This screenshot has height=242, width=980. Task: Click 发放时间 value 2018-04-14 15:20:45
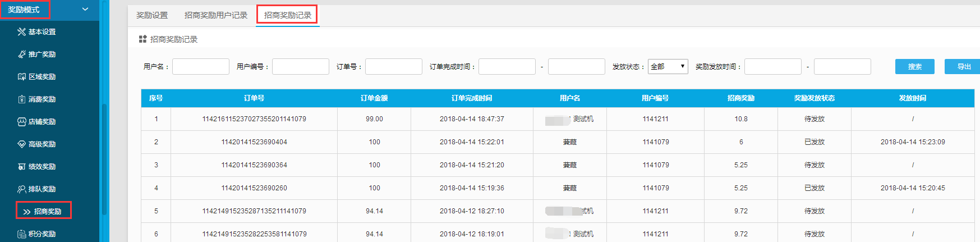coord(913,188)
